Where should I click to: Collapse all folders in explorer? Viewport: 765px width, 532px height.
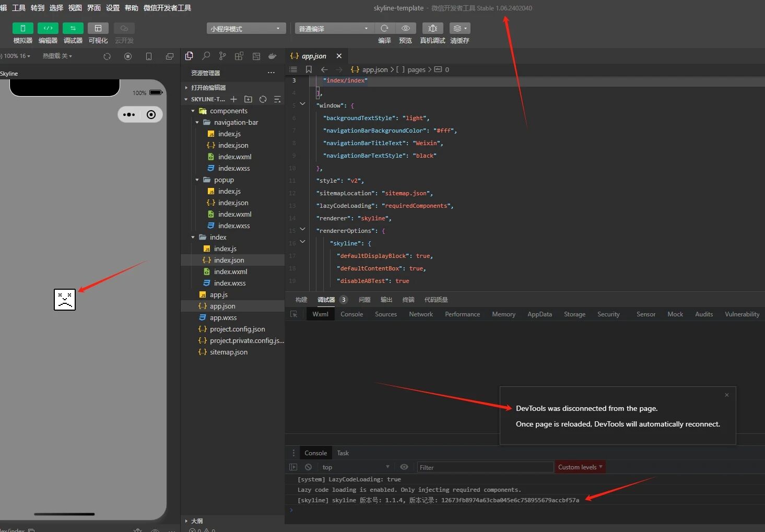(x=277, y=99)
